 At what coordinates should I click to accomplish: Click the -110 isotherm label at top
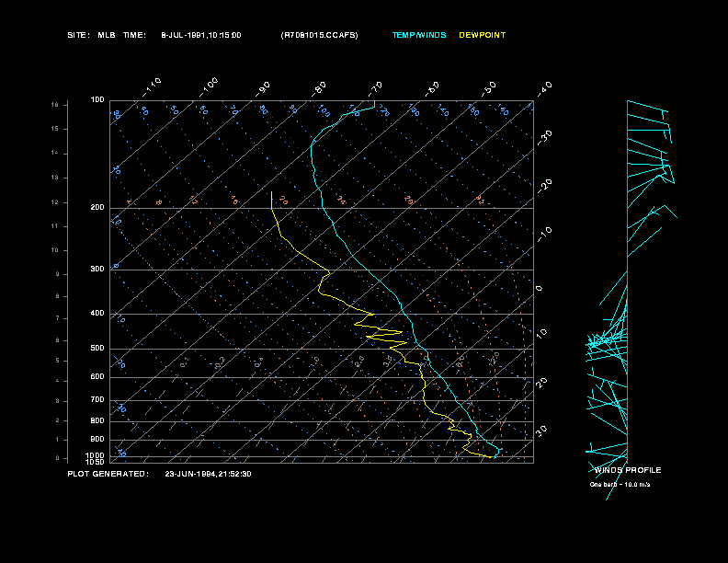[x=152, y=87]
